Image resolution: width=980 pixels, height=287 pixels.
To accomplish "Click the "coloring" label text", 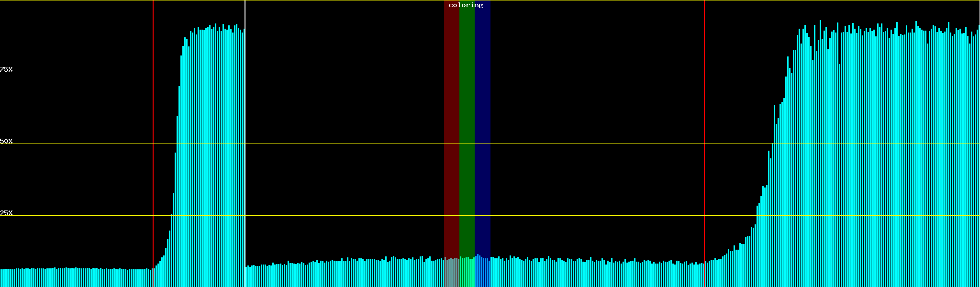I will (x=466, y=5).
